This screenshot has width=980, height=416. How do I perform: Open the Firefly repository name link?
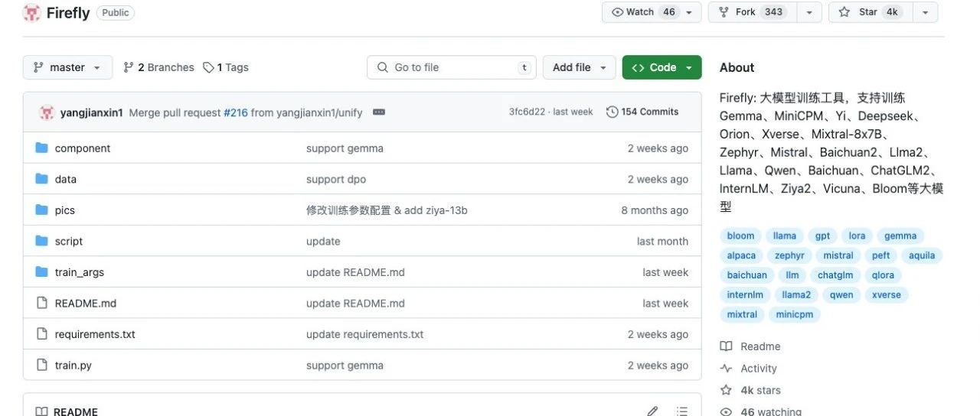tap(68, 12)
